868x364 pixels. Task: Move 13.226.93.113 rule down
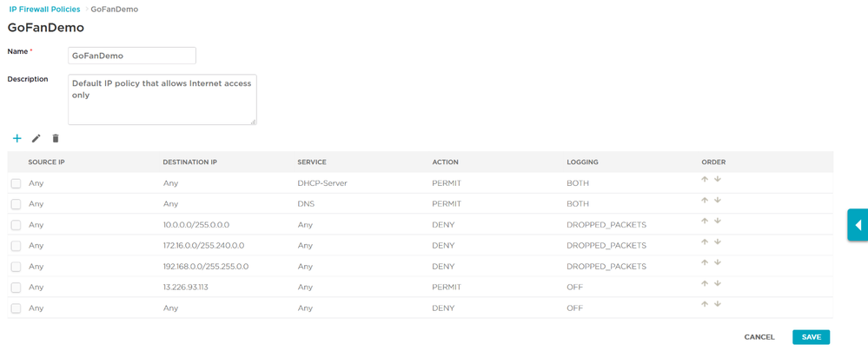click(x=718, y=283)
